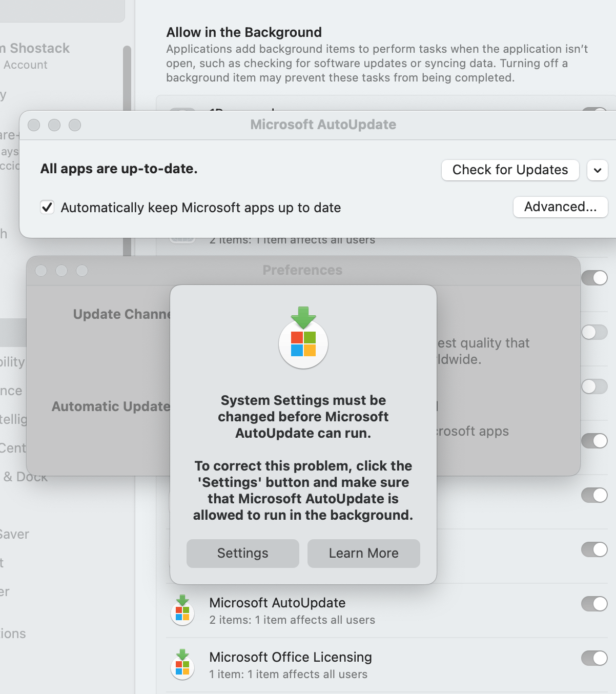
Task: Click the zoom button of Microsoft AutoUpdate window
Action: tap(75, 125)
